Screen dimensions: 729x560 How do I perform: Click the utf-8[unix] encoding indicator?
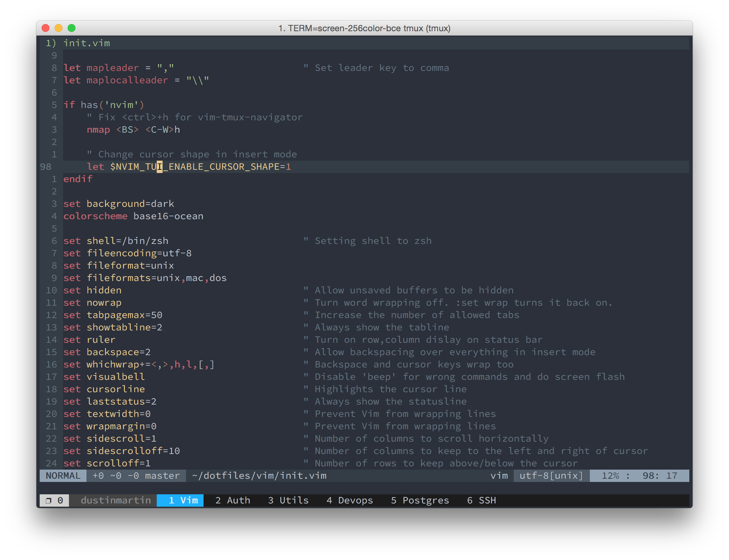[551, 476]
